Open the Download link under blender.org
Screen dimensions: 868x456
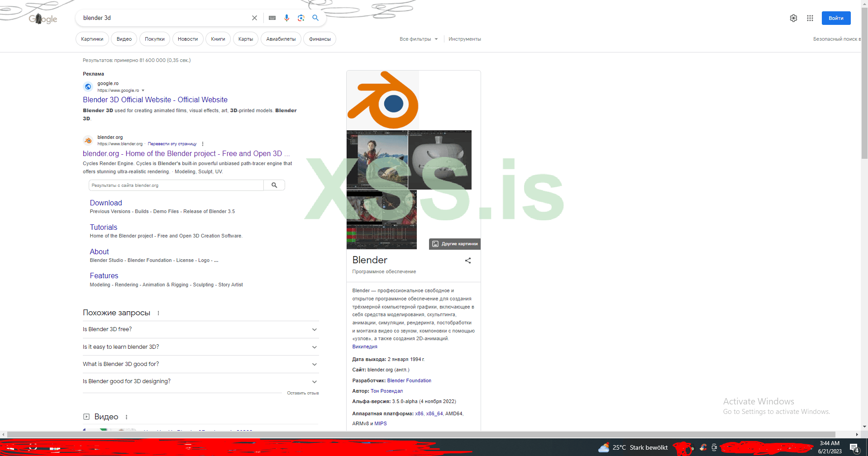click(105, 203)
